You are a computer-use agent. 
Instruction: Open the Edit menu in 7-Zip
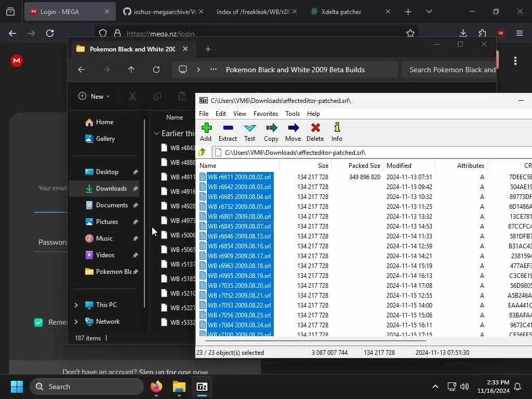tap(220, 114)
